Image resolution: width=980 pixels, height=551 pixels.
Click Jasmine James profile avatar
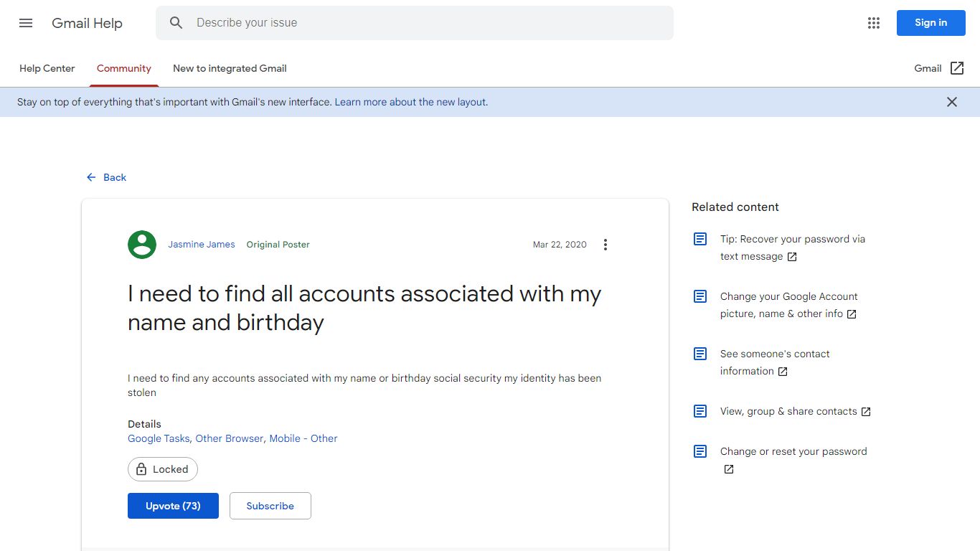142,245
